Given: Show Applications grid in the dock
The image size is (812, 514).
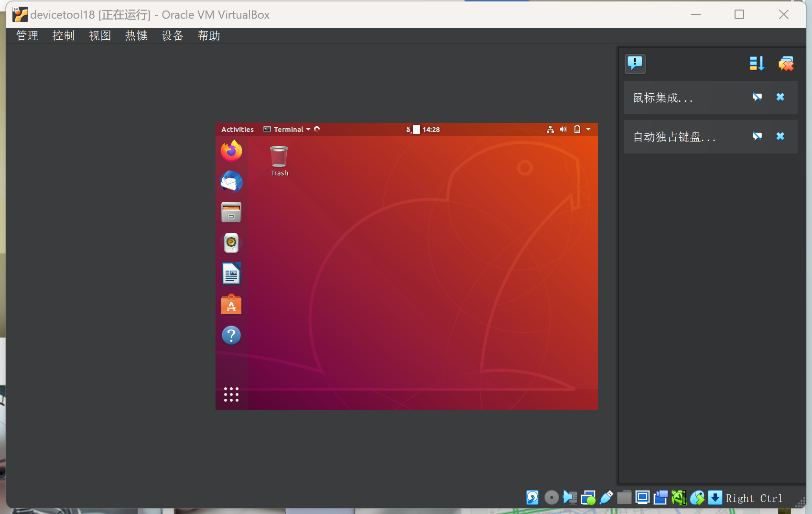Looking at the screenshot, I should (231, 394).
